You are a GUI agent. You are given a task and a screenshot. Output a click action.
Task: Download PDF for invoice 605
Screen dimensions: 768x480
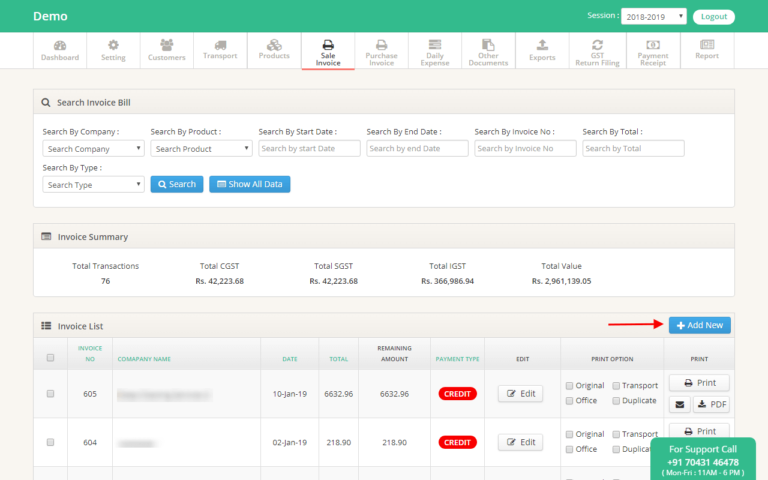(711, 405)
